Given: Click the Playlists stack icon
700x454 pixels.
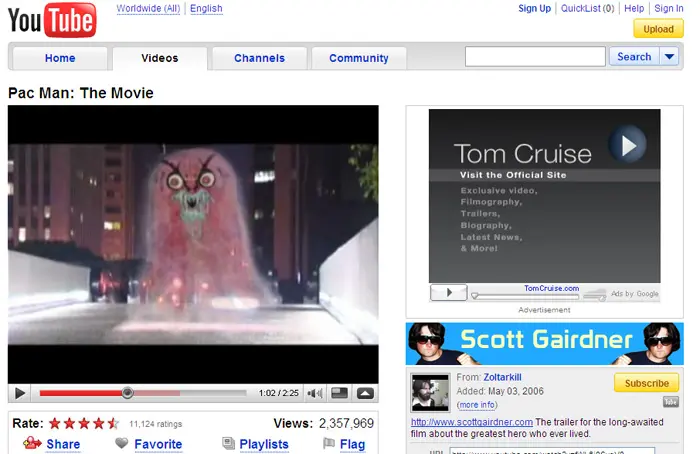Looking at the screenshot, I should [228, 443].
